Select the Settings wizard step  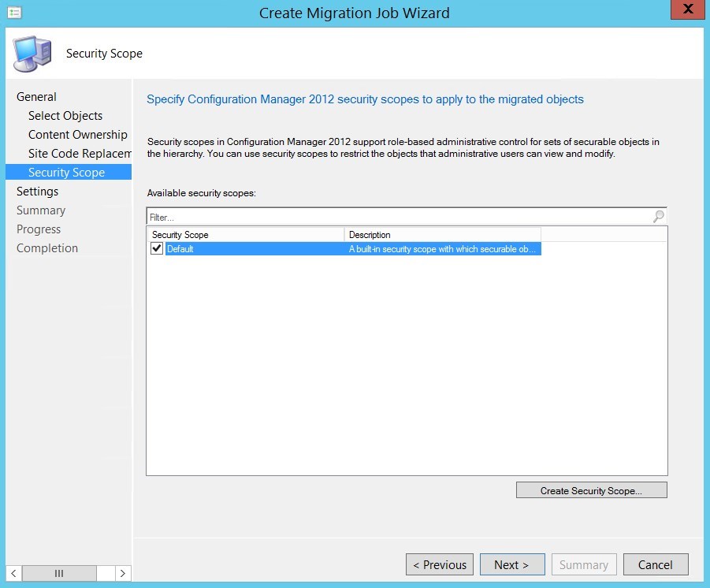37,191
